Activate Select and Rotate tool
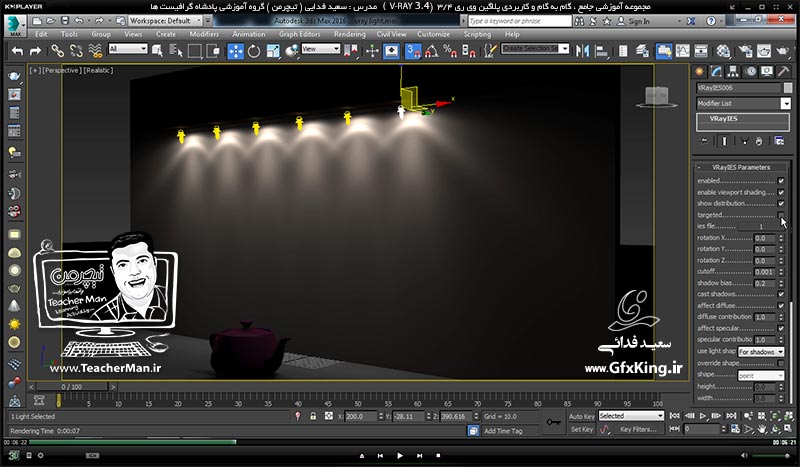The width and height of the screenshot is (800, 467). tap(254, 51)
